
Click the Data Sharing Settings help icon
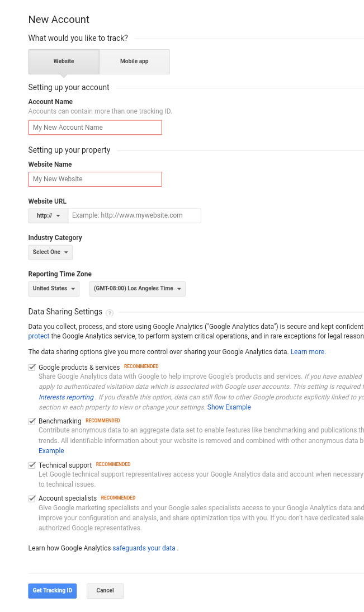click(x=110, y=313)
